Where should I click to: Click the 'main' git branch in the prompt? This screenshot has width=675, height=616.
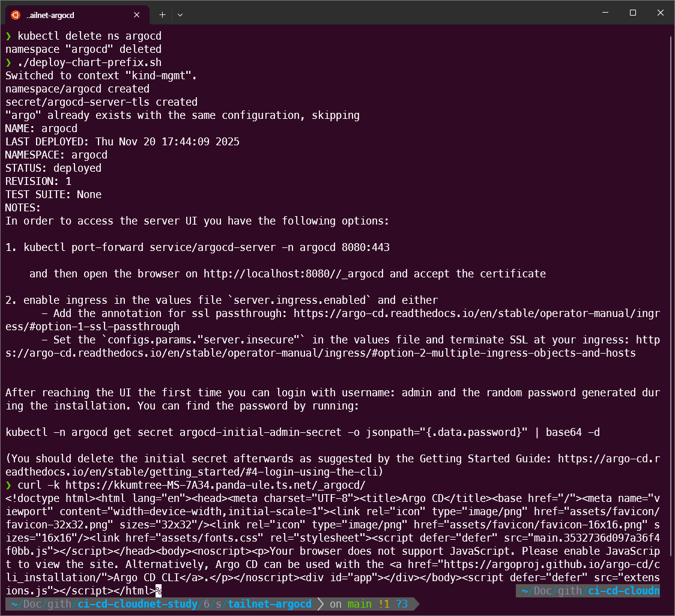[x=360, y=604]
